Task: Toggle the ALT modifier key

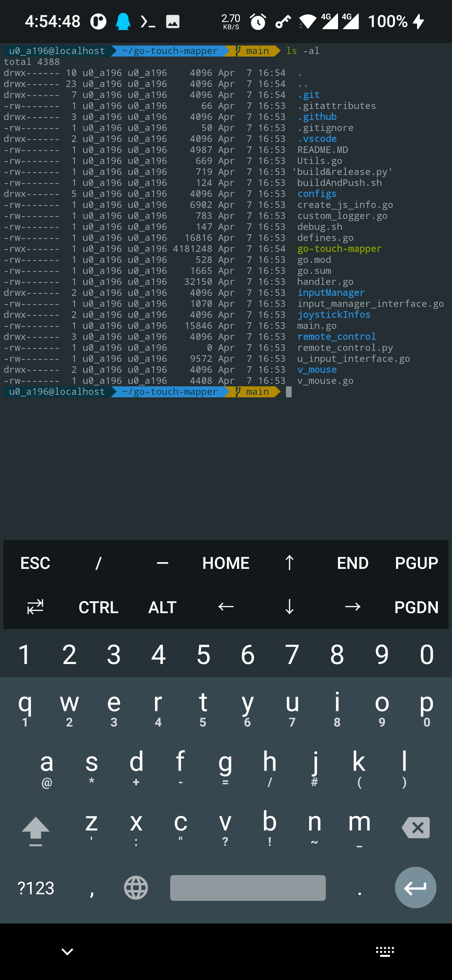Action: point(162,607)
